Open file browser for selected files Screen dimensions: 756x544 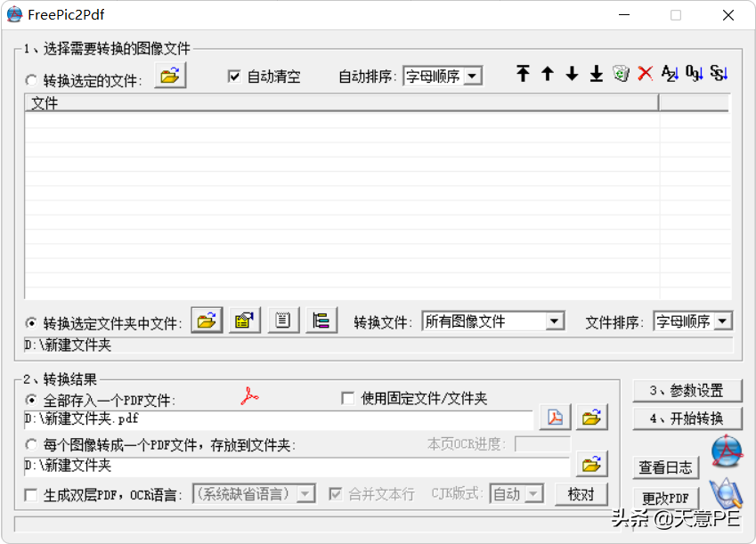tap(170, 76)
